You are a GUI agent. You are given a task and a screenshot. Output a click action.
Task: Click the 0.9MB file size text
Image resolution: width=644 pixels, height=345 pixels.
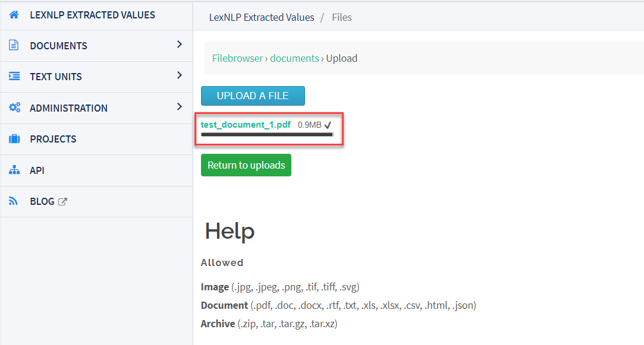(310, 125)
